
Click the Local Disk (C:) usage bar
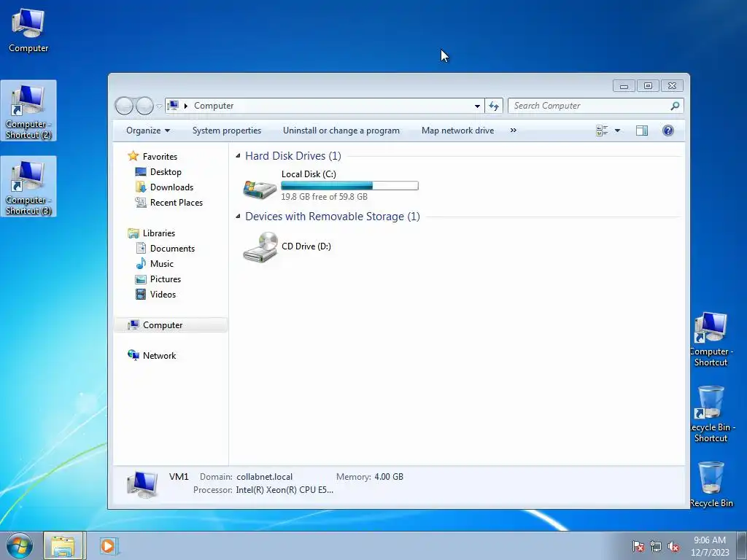point(349,186)
